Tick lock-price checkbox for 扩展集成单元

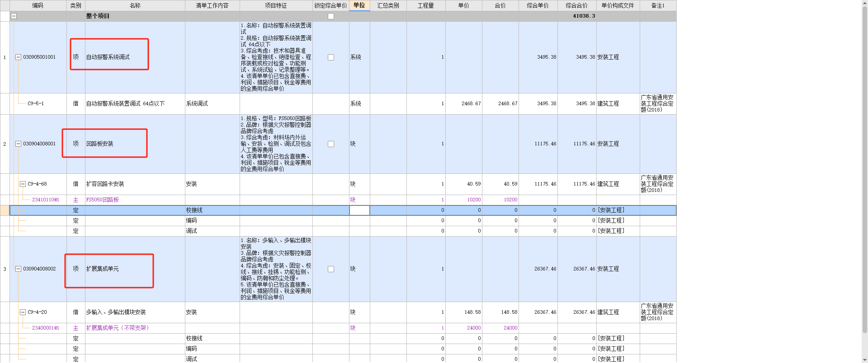(x=331, y=269)
